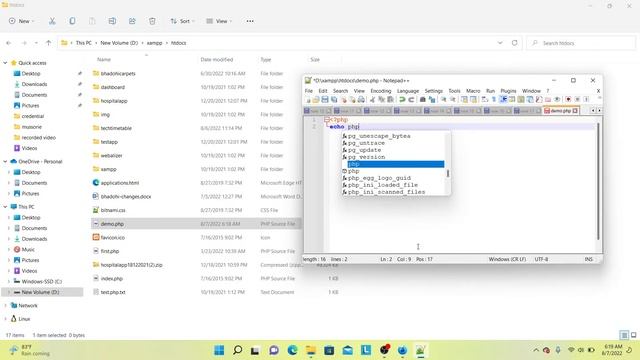Click the autocomplete list scrollbar thumb
Screen dimensions: 640x360
pyautogui.click(x=448, y=173)
